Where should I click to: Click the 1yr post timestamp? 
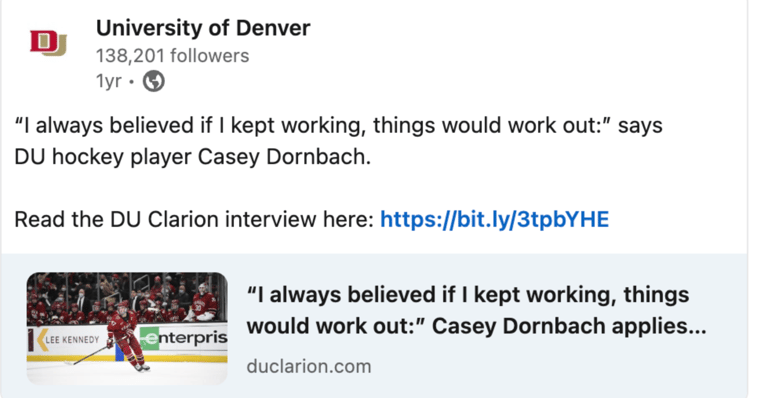click(108, 81)
